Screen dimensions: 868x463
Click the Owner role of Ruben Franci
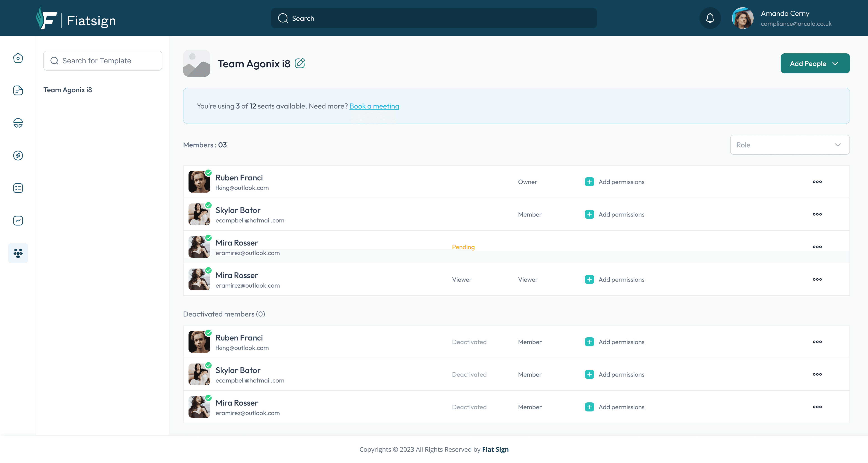click(x=527, y=182)
